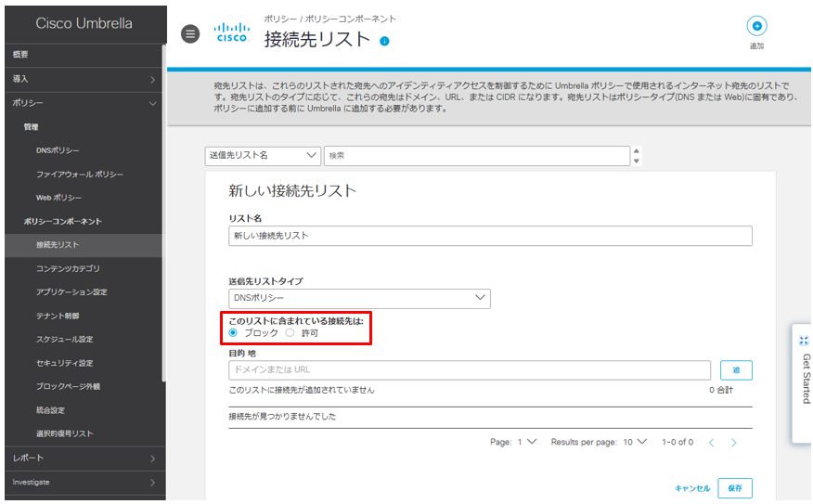The height and width of the screenshot is (504, 813).
Task: Click the リスト名 input field
Action: pos(490,236)
